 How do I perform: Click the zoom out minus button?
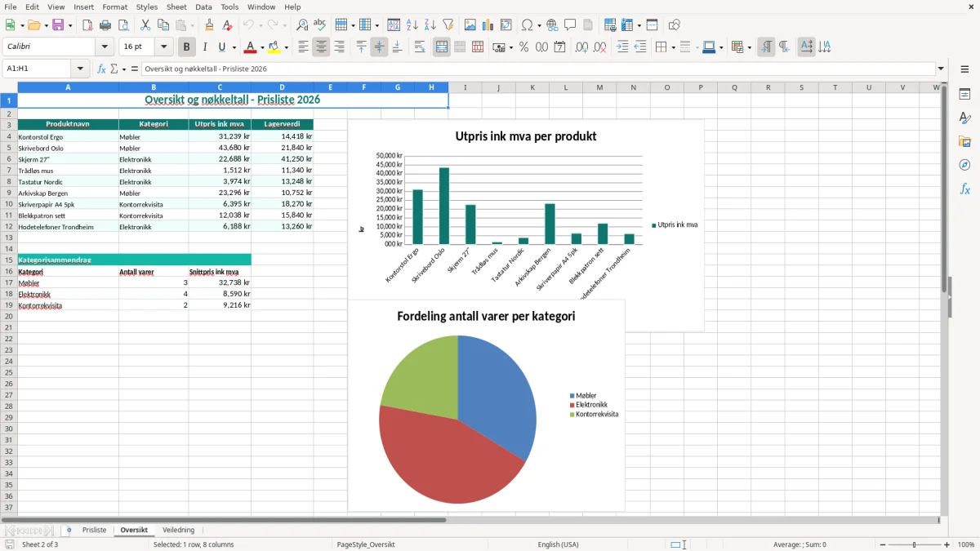pyautogui.click(x=881, y=544)
